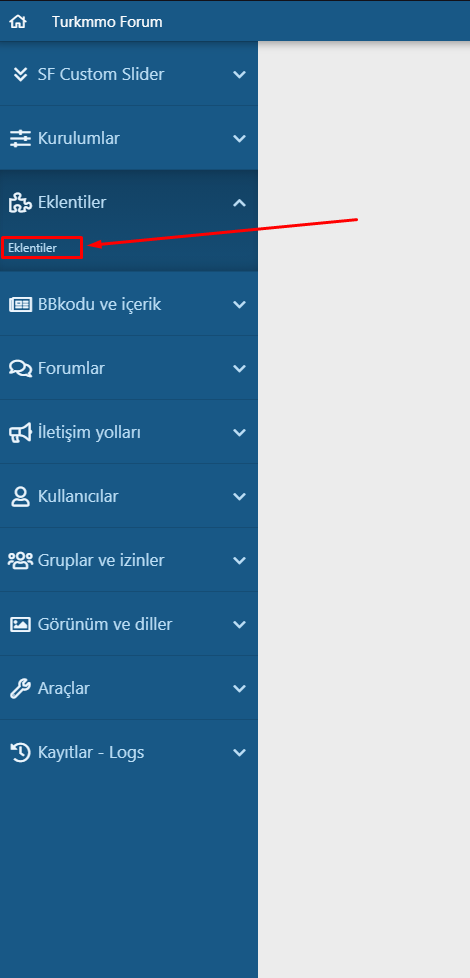The image size is (470, 978).
Task: Click the Kurulumlar sliders icon
Action: tap(21, 138)
